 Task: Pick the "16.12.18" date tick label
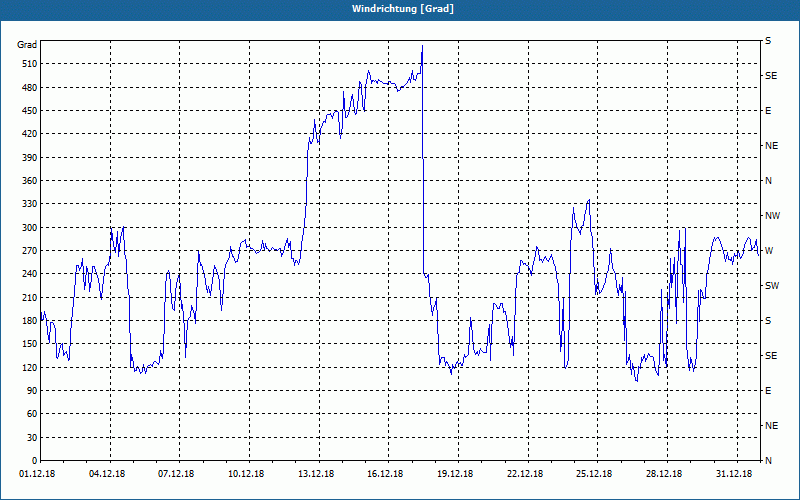385,474
